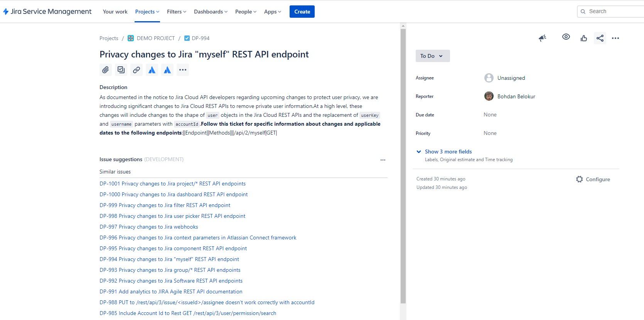
Task: Open similar issue DP-999 filter endpoint
Action: pyautogui.click(x=165, y=205)
